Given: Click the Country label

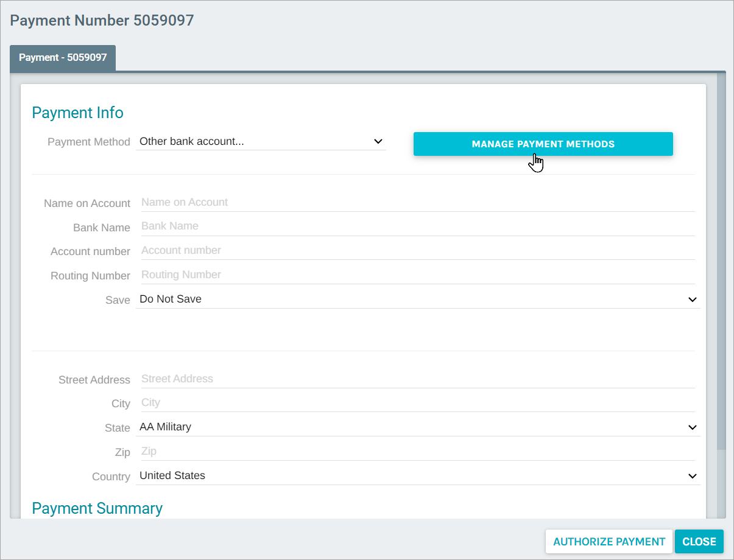Looking at the screenshot, I should click(111, 477).
